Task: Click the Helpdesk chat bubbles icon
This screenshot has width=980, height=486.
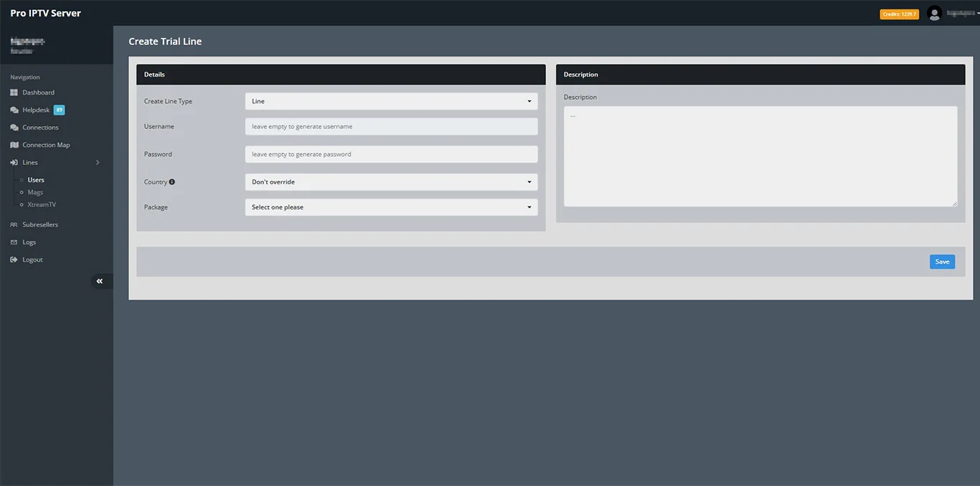Action: coord(14,110)
